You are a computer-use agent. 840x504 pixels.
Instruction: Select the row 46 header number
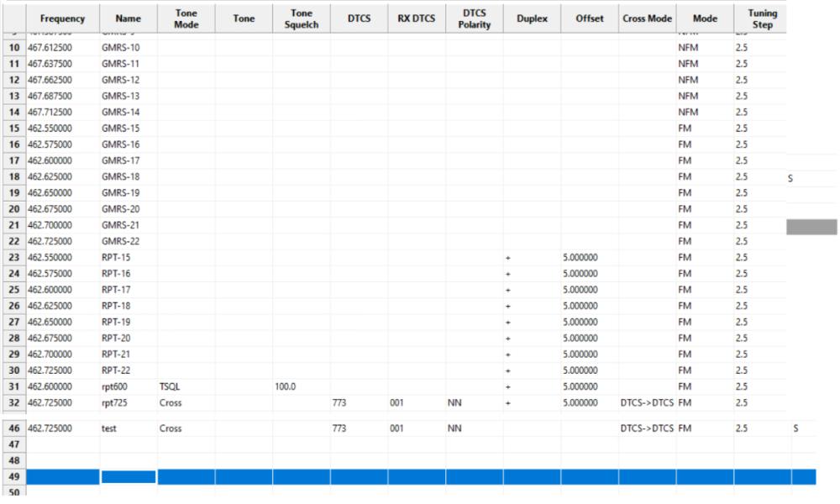pyautogui.click(x=13, y=428)
